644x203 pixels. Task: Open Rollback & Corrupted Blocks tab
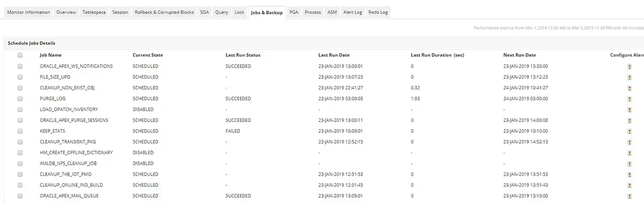coord(164,12)
